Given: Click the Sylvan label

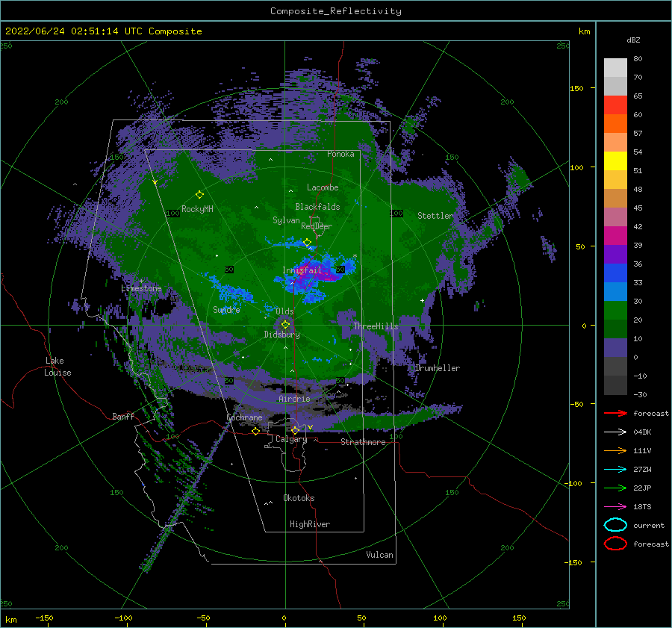Looking at the screenshot, I should (x=286, y=220).
